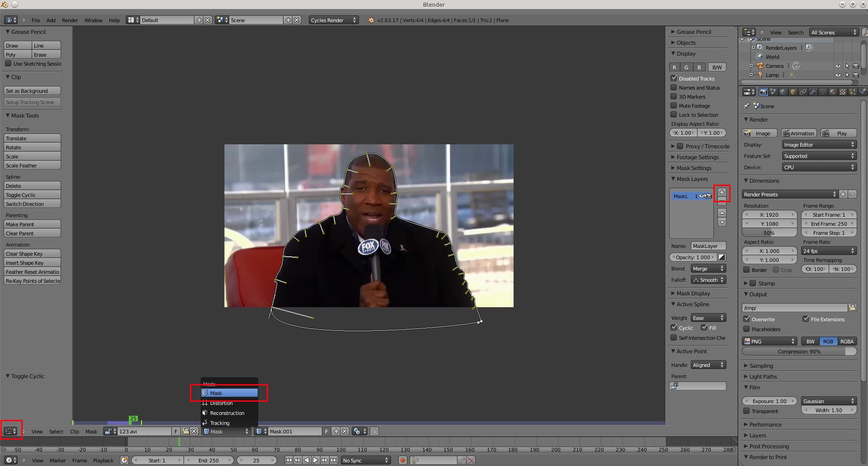
Task: Choose Tracking from the Mode popup
Action: coord(229,423)
